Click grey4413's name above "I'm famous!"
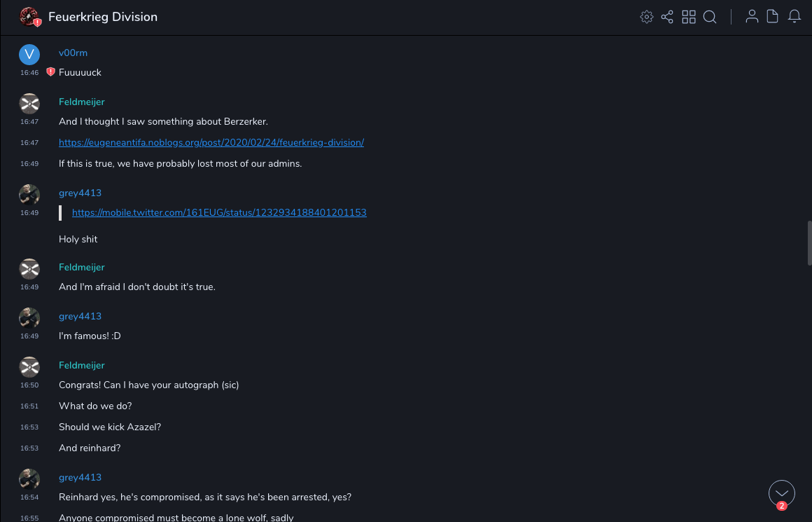The image size is (812, 522). [80, 317]
